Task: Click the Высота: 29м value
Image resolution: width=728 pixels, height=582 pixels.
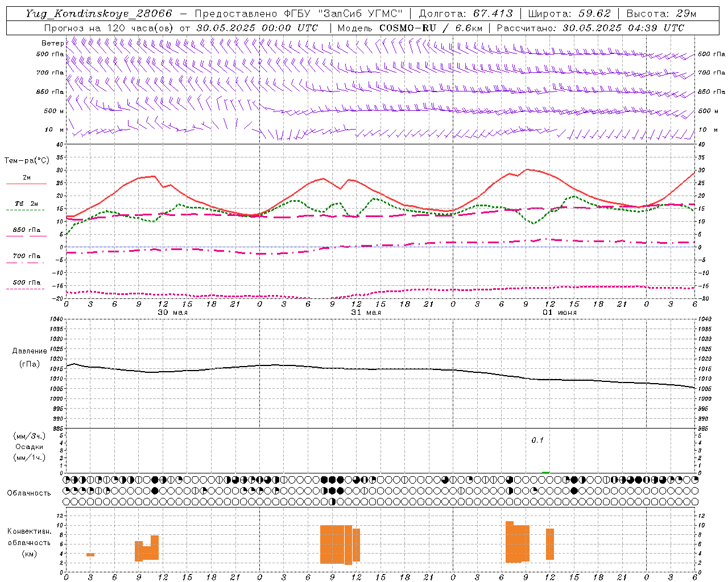Action: (x=661, y=14)
